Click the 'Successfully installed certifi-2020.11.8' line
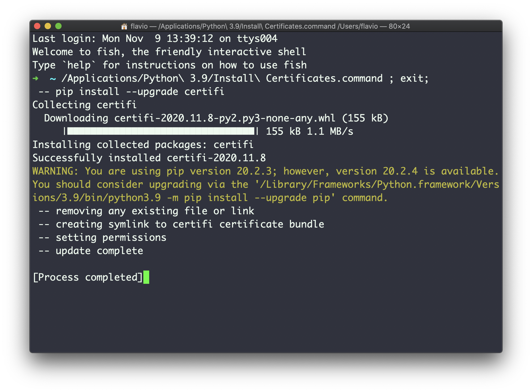 [x=149, y=158]
